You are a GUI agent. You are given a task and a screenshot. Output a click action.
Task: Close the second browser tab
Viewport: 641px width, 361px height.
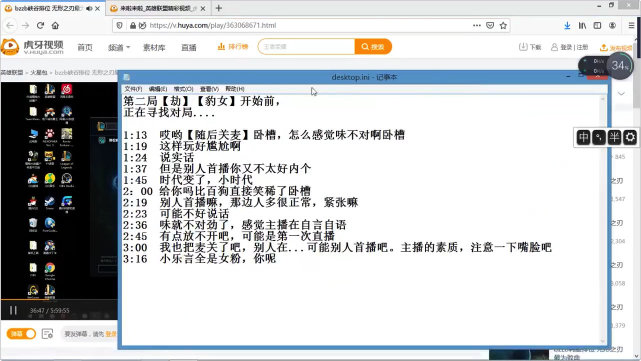204,8
